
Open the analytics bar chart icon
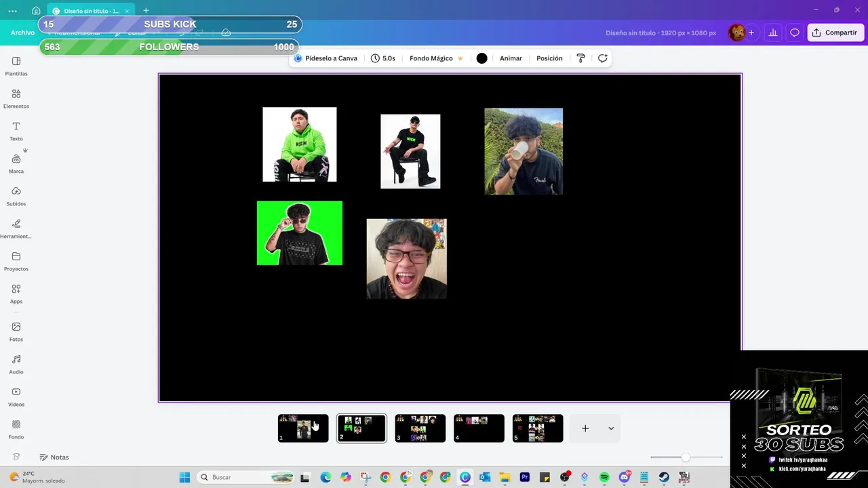pyautogui.click(x=772, y=33)
